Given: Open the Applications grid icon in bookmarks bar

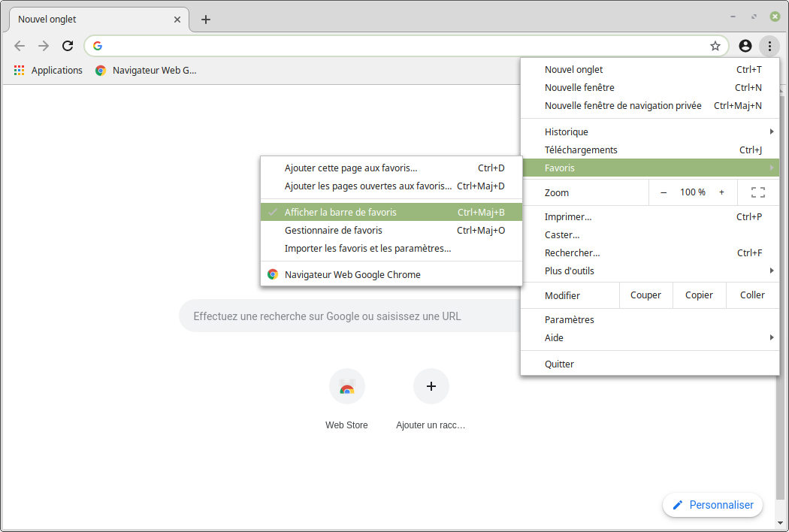Looking at the screenshot, I should (20, 71).
